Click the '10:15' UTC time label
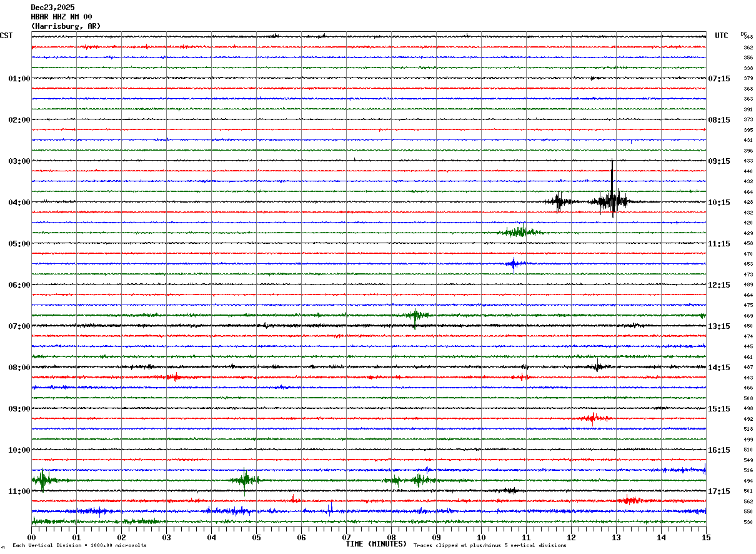Screen dimensions: 756x554 click(719, 203)
